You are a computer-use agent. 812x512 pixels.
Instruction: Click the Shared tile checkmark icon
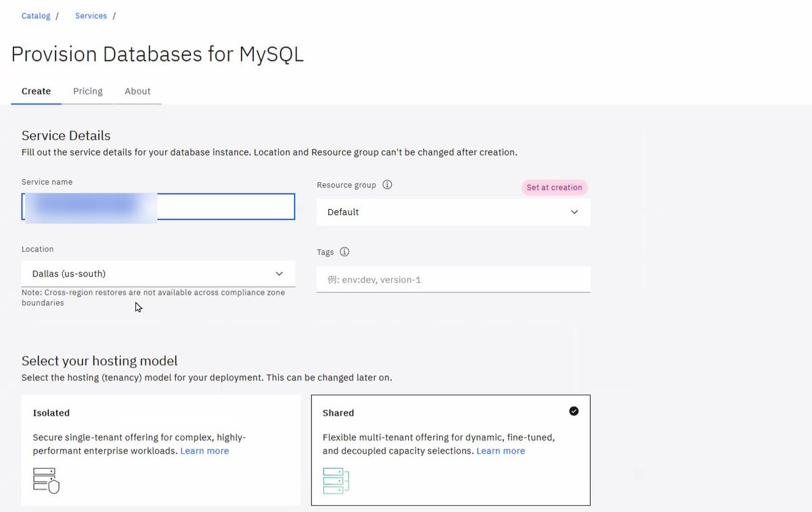(574, 411)
